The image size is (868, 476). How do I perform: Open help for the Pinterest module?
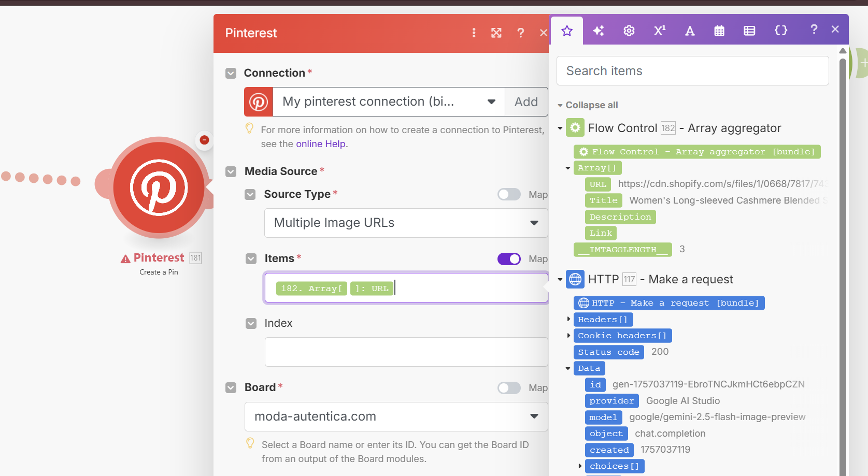521,33
